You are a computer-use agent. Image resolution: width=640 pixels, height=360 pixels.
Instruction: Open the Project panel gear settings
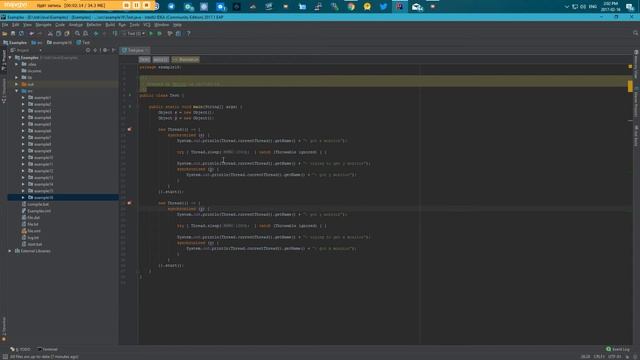pyautogui.click(x=105, y=50)
